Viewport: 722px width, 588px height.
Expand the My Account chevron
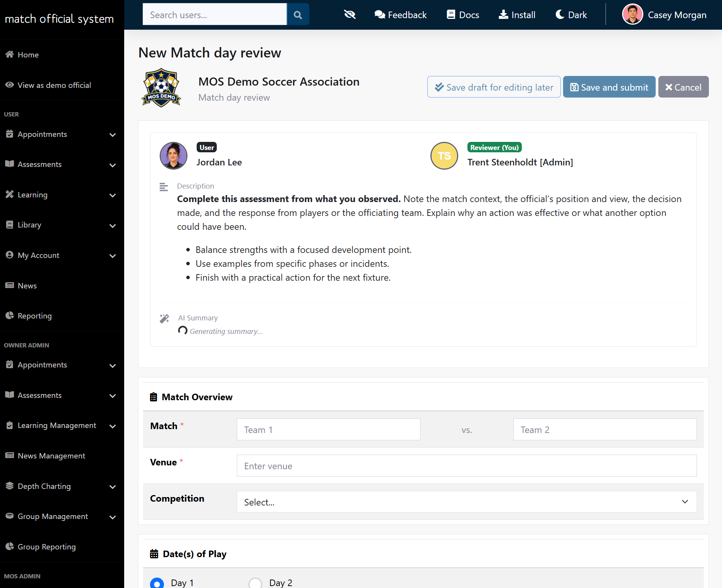pos(113,256)
